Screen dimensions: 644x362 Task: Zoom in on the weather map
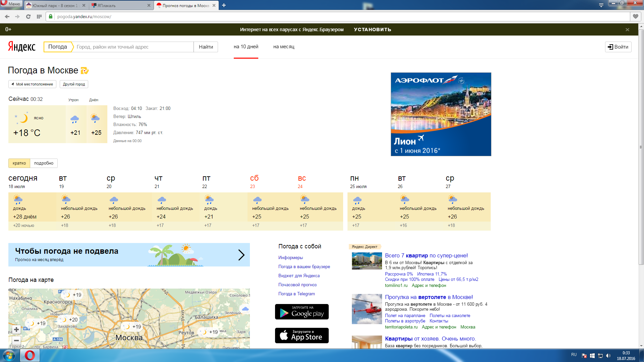[x=16, y=329]
